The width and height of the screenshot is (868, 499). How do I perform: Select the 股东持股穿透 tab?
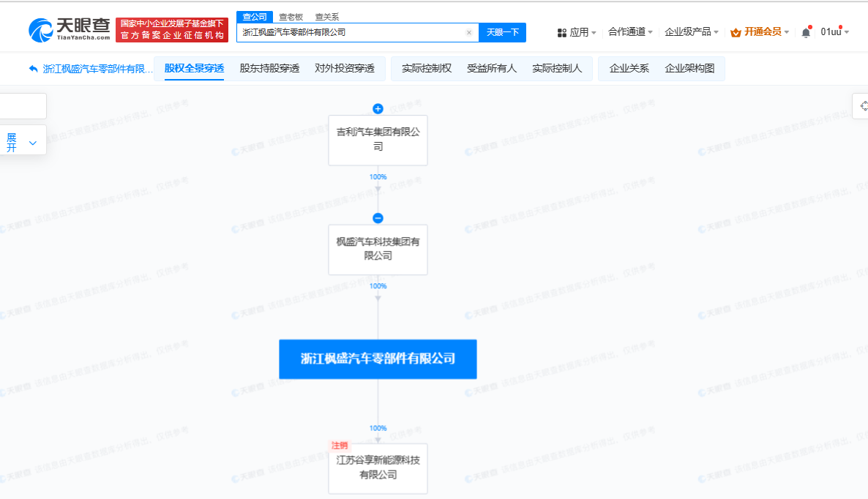[x=269, y=69]
